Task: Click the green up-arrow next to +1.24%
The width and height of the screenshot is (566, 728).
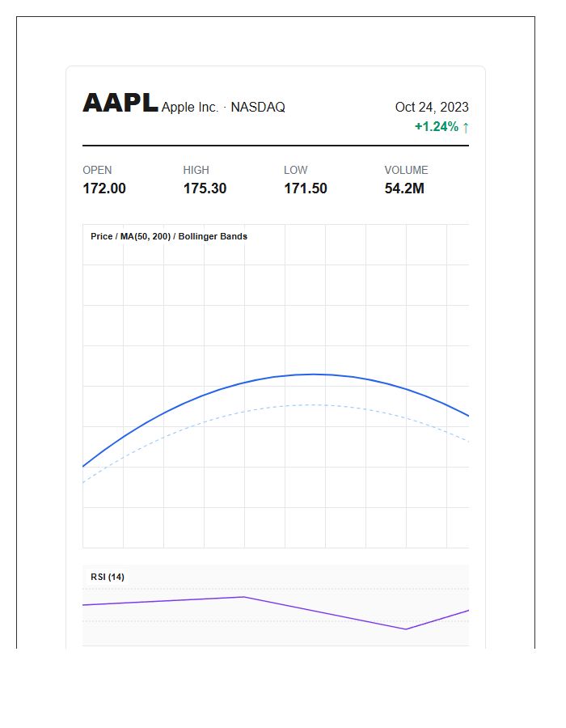Action: (465, 127)
